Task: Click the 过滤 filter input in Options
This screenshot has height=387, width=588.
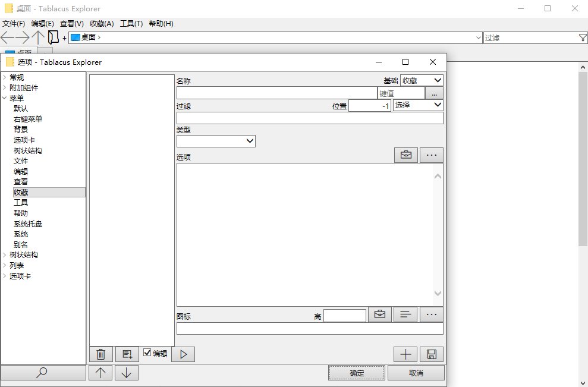Action: click(x=310, y=118)
